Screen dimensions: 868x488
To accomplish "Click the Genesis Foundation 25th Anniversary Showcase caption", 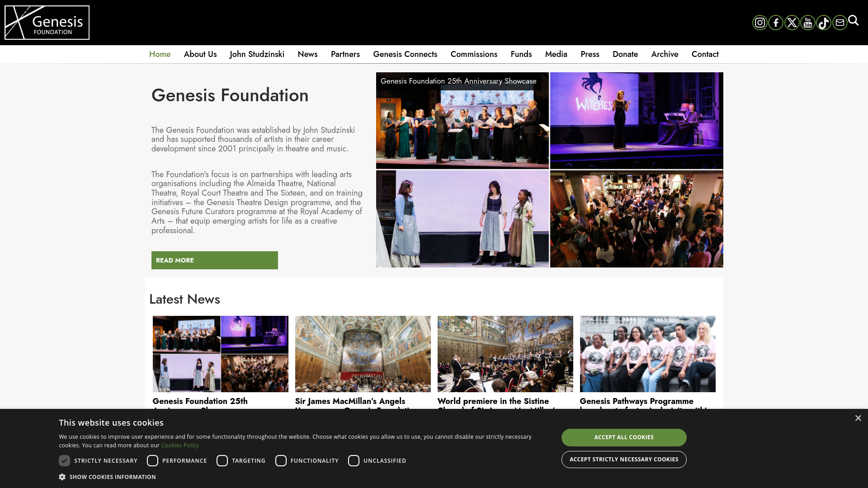I will point(458,81).
